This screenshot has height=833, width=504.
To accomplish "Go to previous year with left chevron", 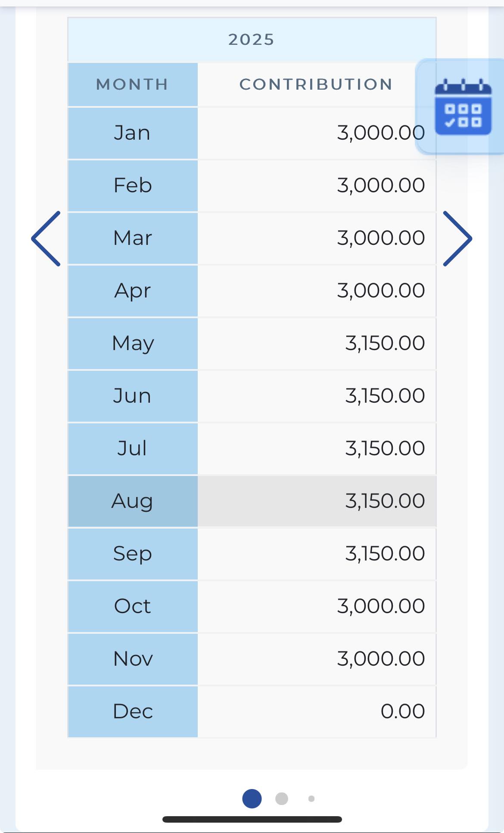I will [x=46, y=238].
